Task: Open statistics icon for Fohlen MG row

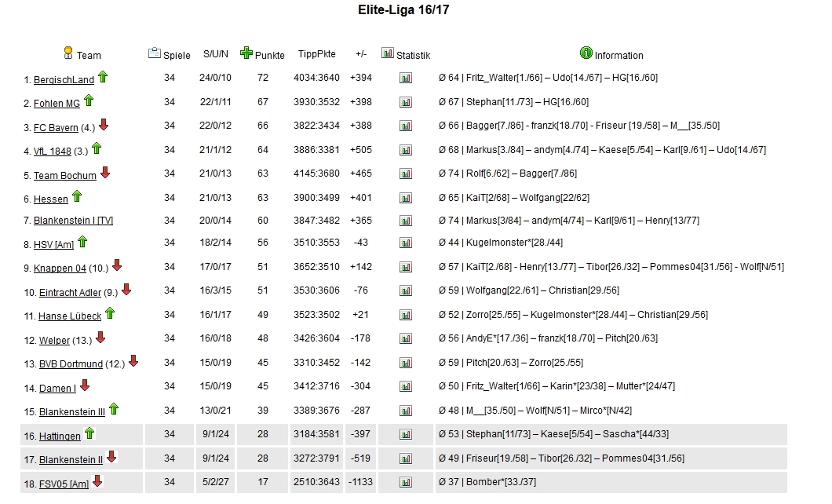Action: [406, 102]
